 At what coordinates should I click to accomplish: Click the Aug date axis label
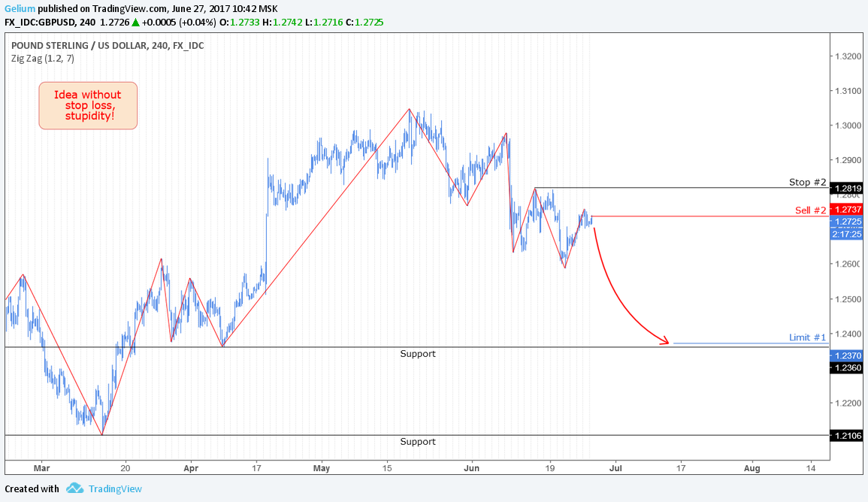coord(752,468)
